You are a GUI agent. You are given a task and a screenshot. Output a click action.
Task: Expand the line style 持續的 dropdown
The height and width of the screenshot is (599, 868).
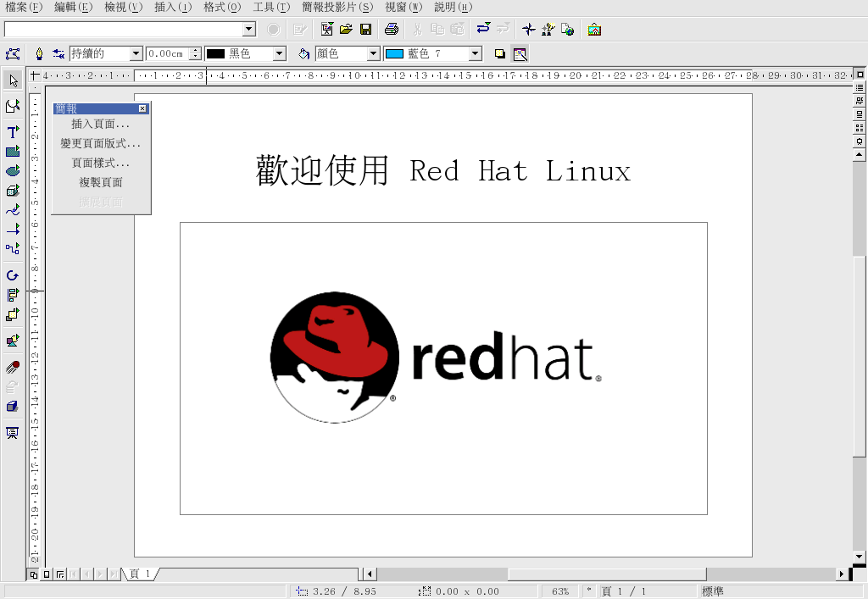coord(136,54)
